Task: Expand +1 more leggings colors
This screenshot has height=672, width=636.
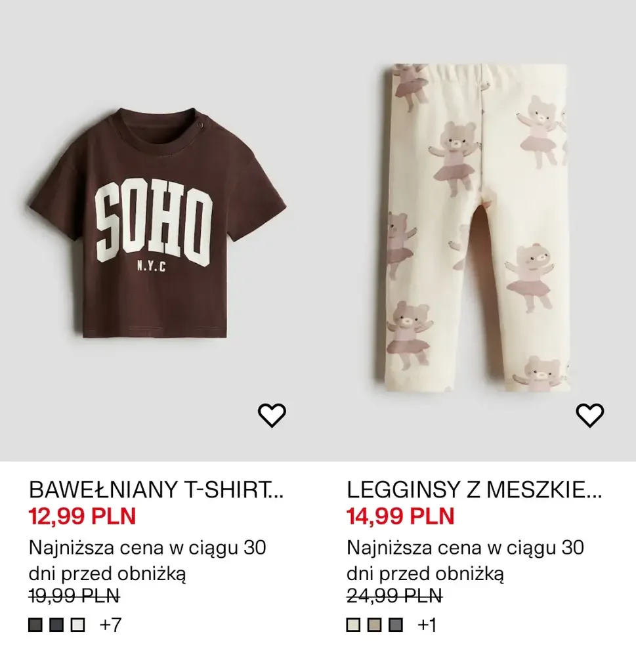Action: point(427,625)
